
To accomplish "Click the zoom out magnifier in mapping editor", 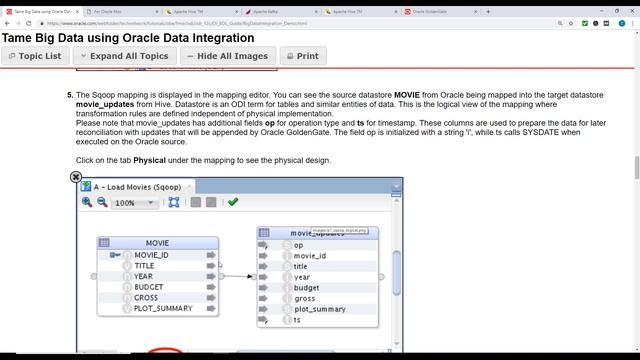I will point(102,202).
